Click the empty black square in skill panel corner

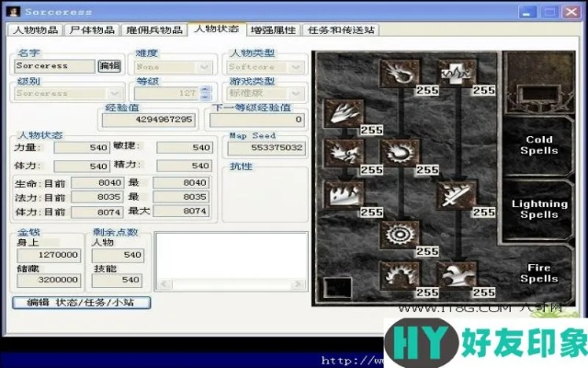[x=338, y=288]
